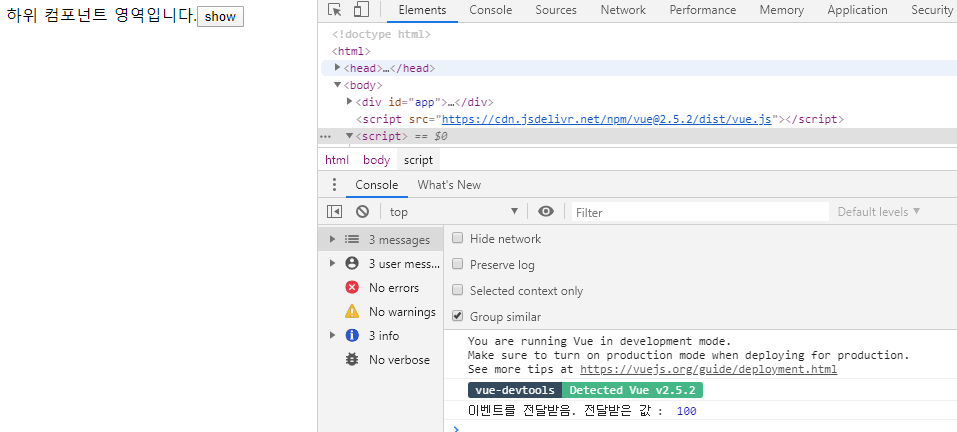Image resolution: width=957 pixels, height=432 pixels.
Task: Open the What's New drawer tab
Action: (x=449, y=185)
